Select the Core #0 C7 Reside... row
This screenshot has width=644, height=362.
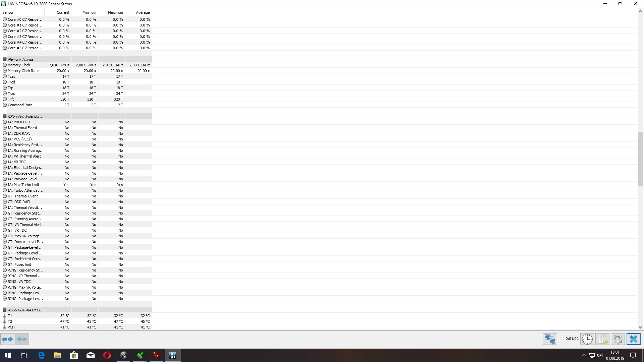tap(76, 19)
